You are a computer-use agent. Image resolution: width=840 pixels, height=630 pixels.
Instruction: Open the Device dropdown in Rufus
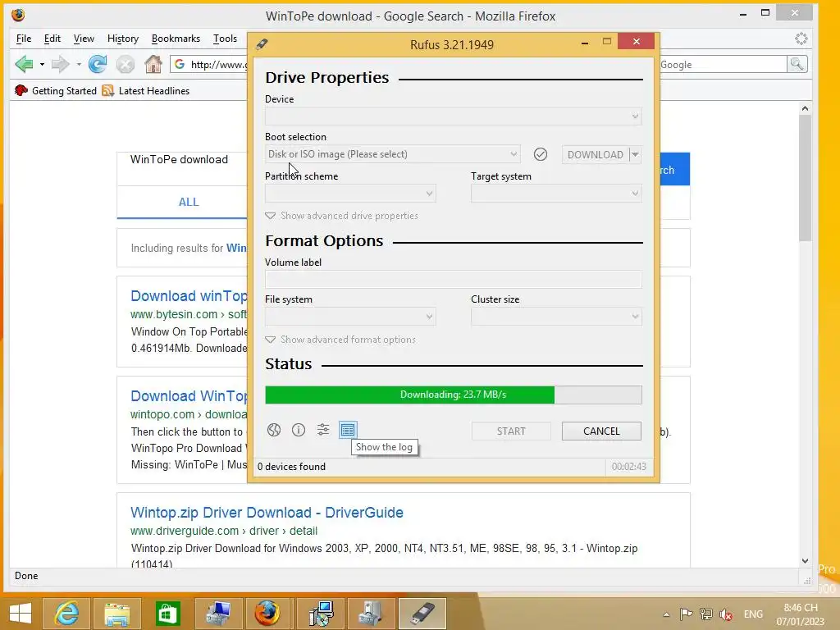click(x=453, y=116)
